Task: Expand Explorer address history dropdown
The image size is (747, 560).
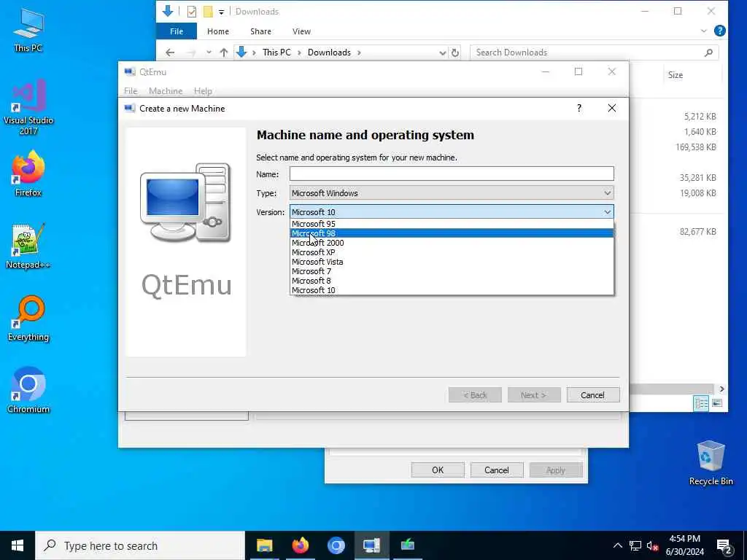Action: (443, 52)
